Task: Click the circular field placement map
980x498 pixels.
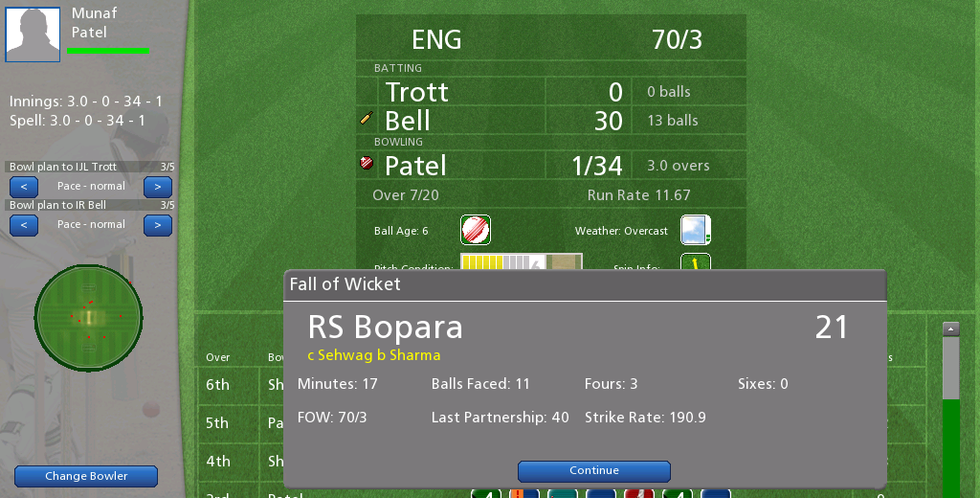Action: click(x=88, y=318)
